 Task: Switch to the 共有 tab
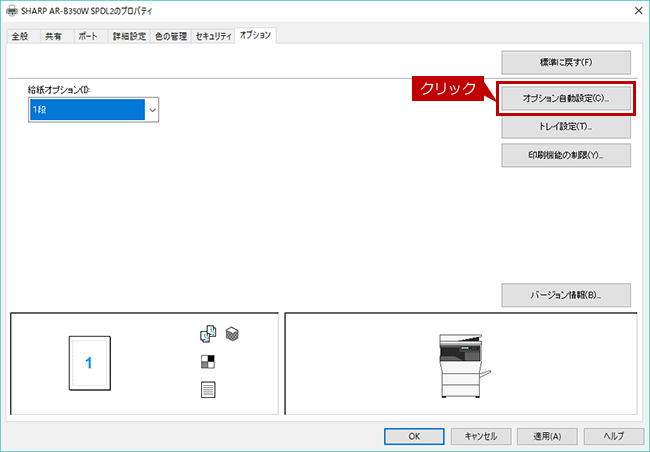[53, 36]
